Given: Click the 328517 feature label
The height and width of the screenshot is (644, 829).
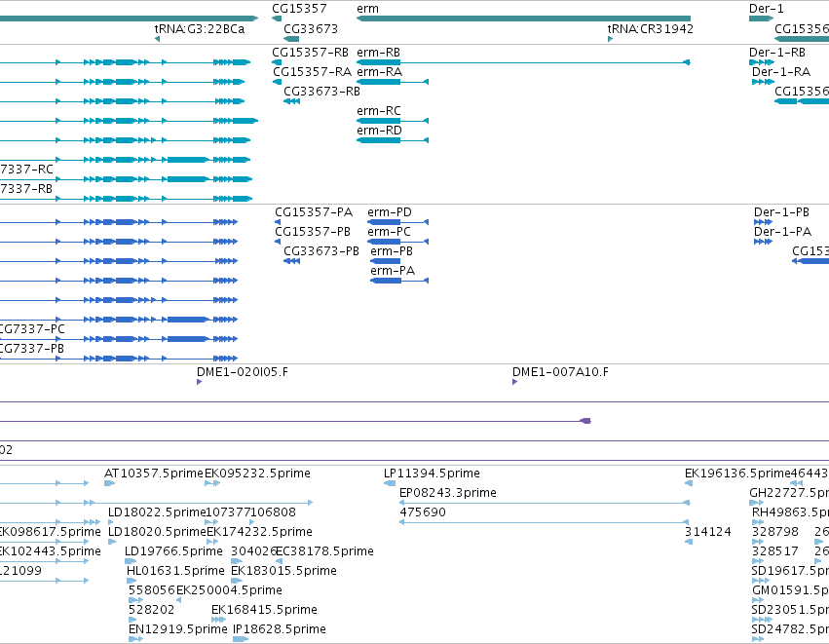Looking at the screenshot, I should 775,551.
